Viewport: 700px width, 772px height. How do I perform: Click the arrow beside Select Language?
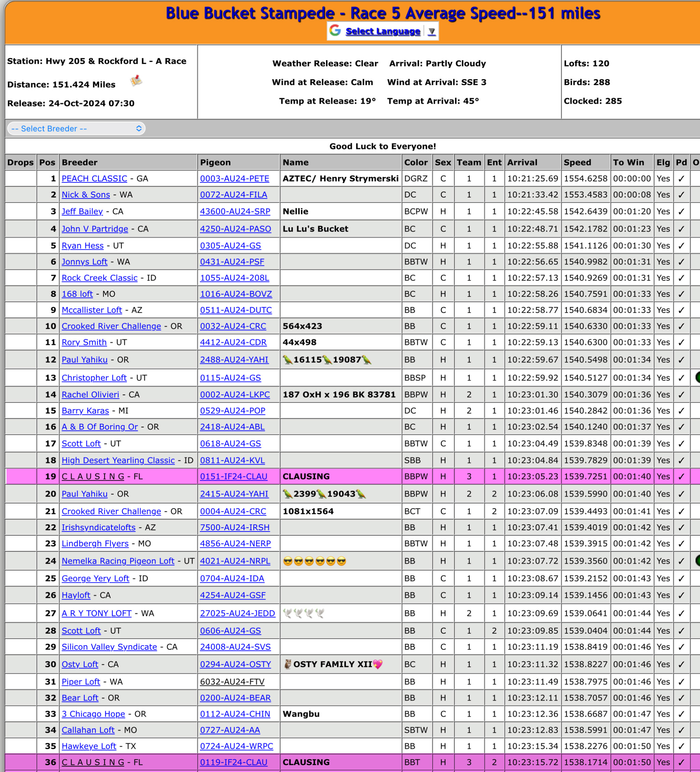(x=432, y=31)
